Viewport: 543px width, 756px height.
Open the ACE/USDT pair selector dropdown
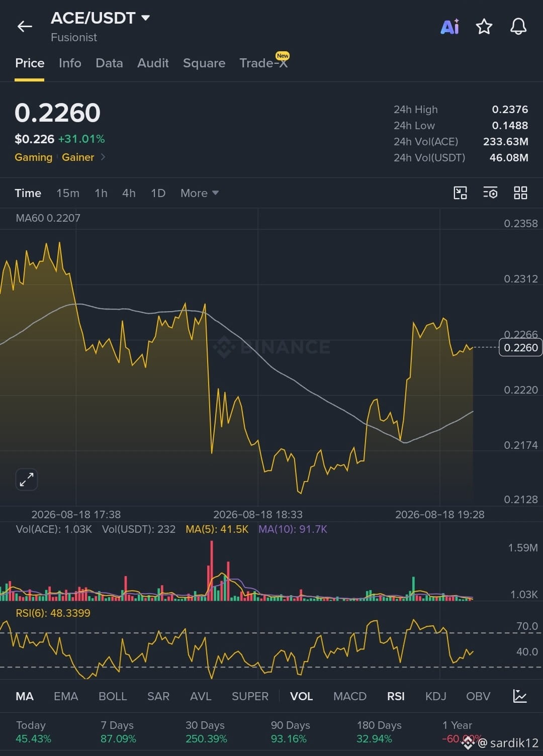tap(101, 18)
